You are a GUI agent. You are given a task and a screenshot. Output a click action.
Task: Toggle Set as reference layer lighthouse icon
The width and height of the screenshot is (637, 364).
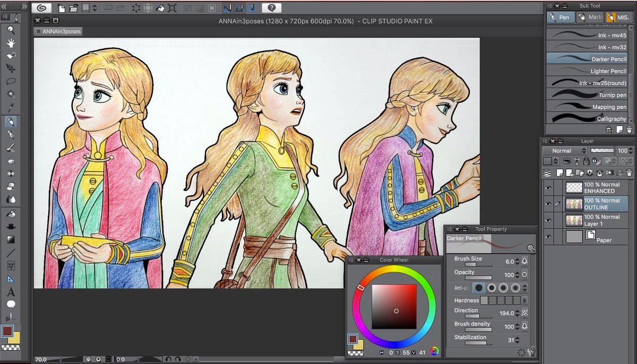click(576, 161)
